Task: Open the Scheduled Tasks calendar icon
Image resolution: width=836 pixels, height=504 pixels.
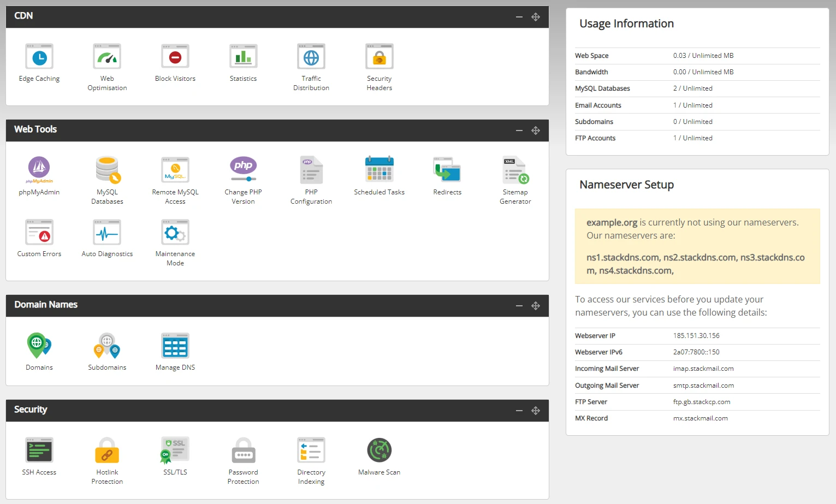Action: [379, 170]
